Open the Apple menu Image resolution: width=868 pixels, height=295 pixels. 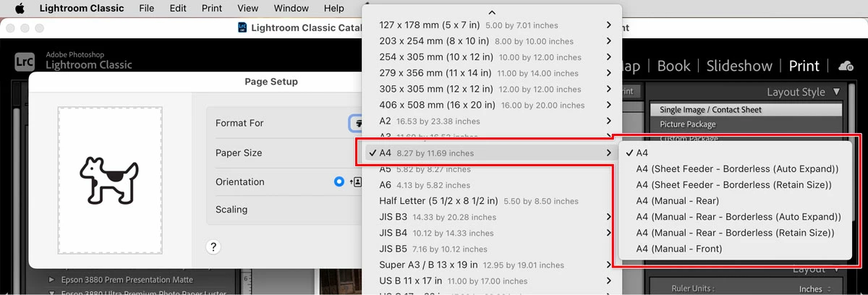point(20,8)
